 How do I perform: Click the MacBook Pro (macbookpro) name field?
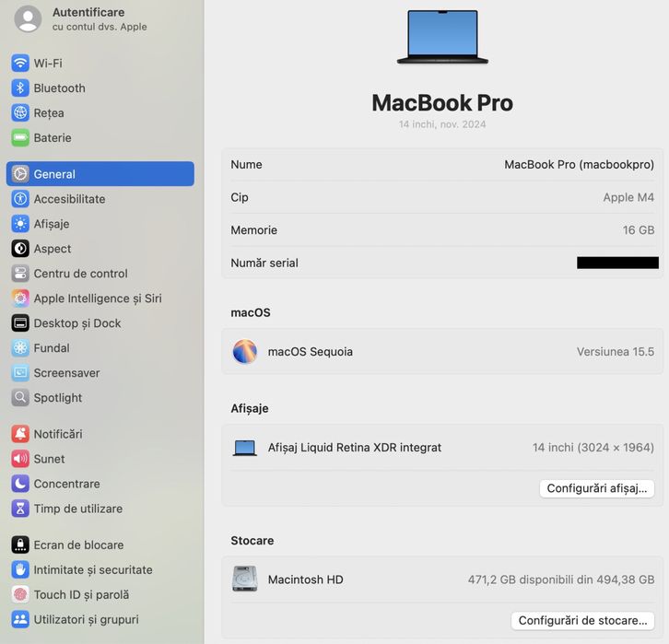(580, 165)
